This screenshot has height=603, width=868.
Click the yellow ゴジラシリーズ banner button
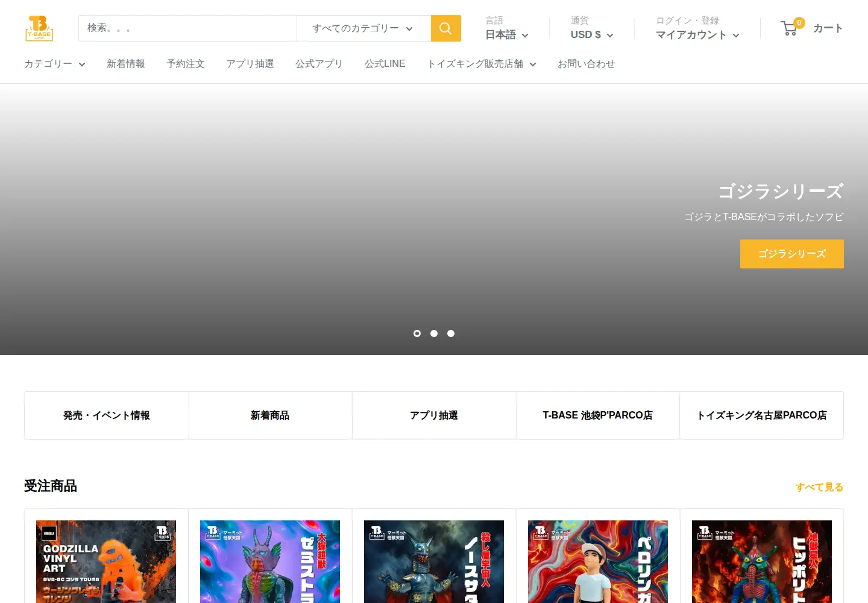pos(792,254)
